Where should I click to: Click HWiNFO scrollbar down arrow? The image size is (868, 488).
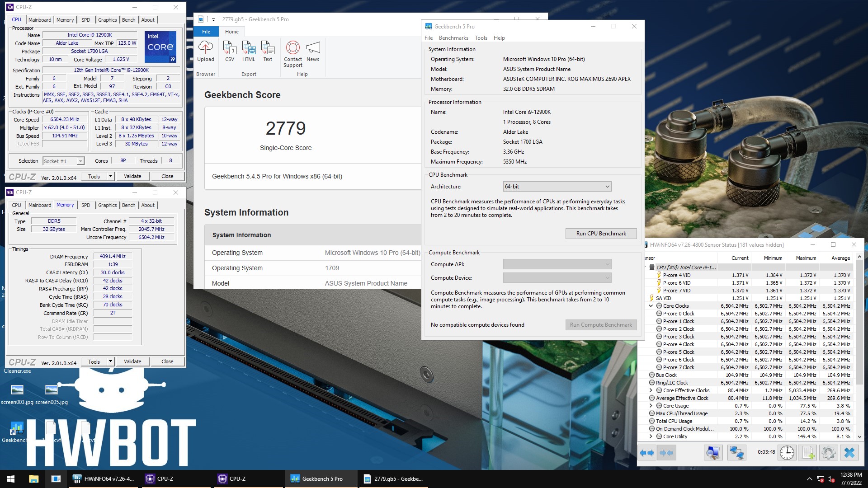859,437
